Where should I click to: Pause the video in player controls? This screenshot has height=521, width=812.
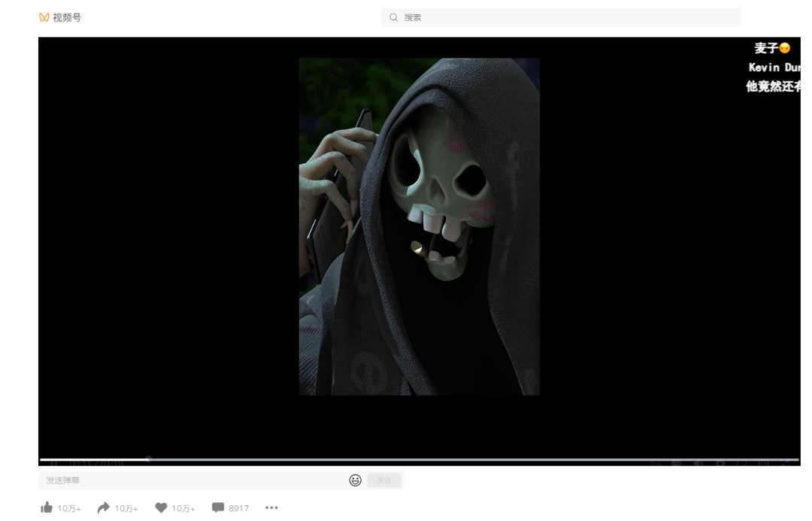point(53,464)
